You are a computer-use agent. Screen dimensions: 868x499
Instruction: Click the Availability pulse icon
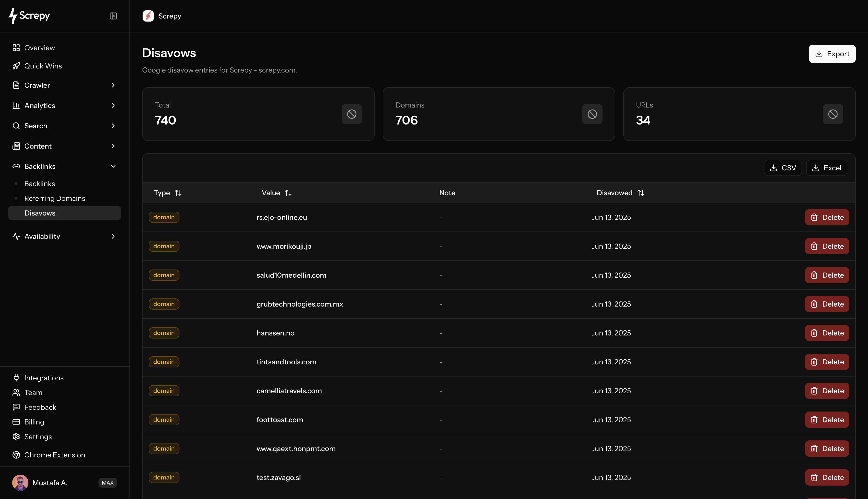click(x=16, y=236)
